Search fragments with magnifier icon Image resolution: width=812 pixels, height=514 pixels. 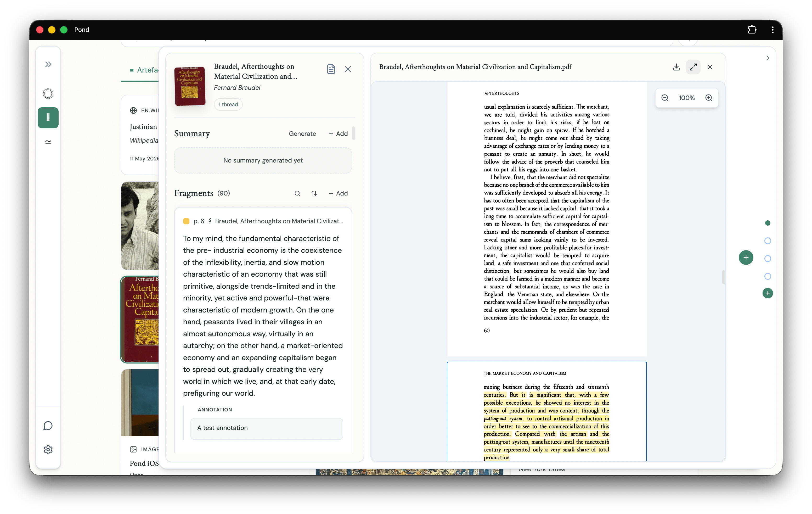297,193
